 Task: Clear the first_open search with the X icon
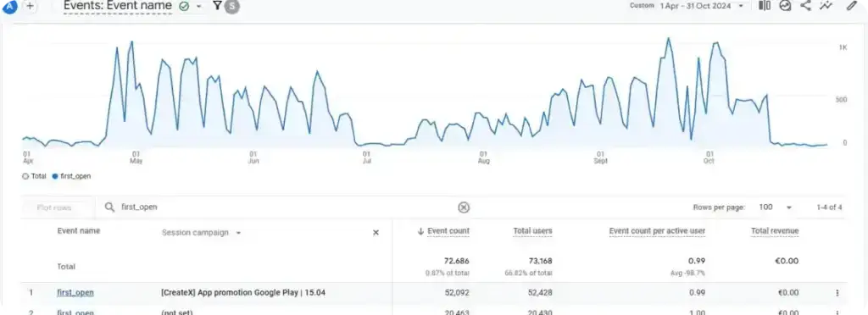[x=464, y=207]
